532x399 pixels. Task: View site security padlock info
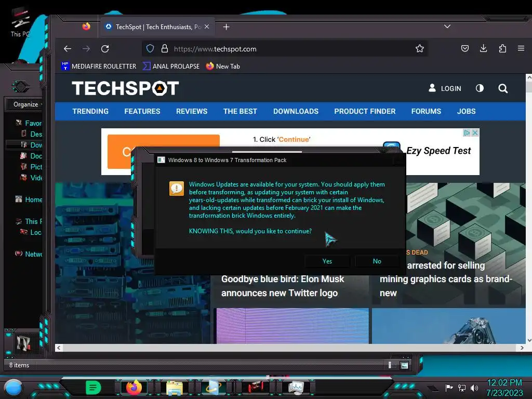165,48
